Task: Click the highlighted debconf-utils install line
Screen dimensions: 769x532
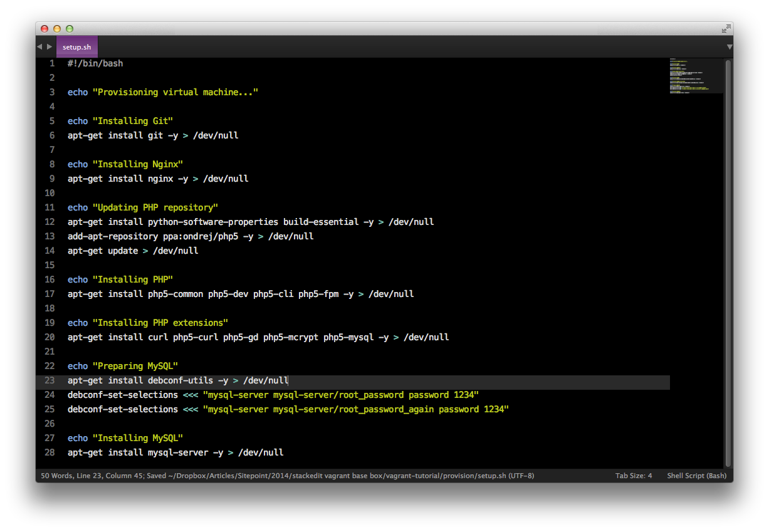Action: pos(177,380)
